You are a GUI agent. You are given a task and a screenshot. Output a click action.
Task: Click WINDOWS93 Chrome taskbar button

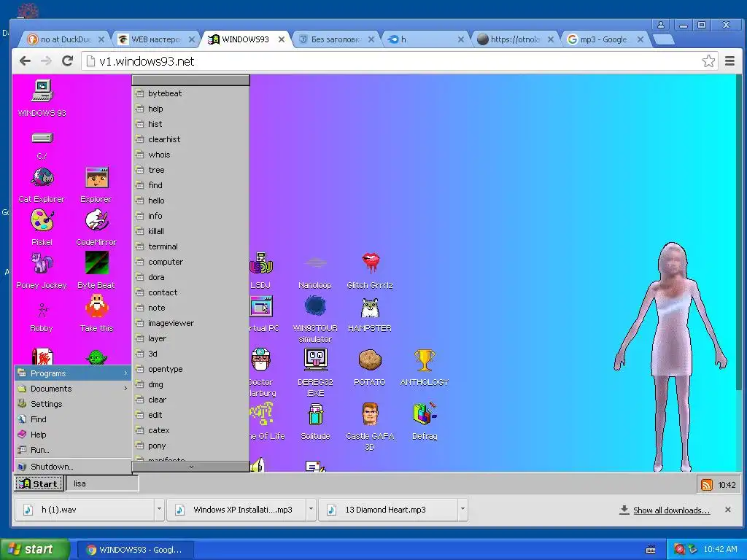coord(135,550)
